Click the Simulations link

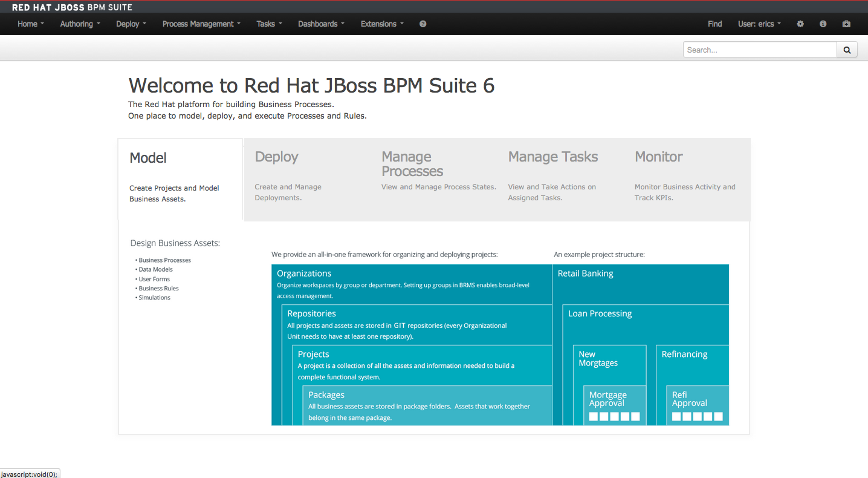coord(154,297)
